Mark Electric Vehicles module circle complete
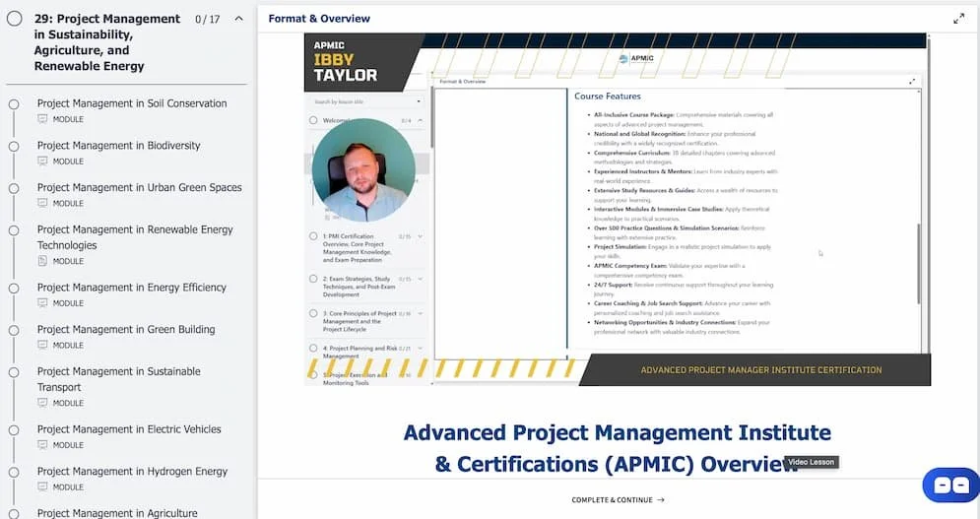 [14, 430]
